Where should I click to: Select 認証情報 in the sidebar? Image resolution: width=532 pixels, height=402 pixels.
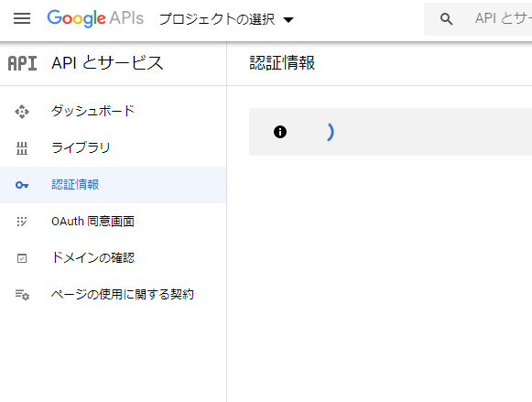click(x=113, y=185)
